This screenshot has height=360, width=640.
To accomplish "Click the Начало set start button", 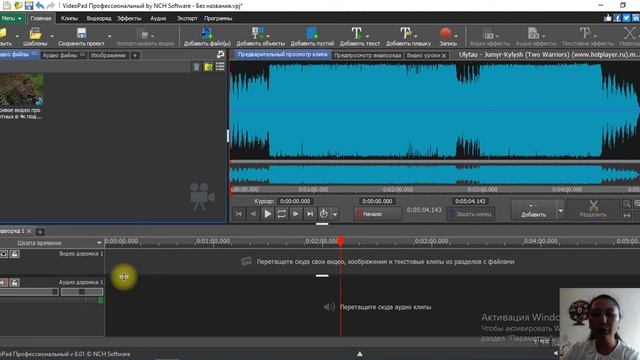I will pos(377,214).
